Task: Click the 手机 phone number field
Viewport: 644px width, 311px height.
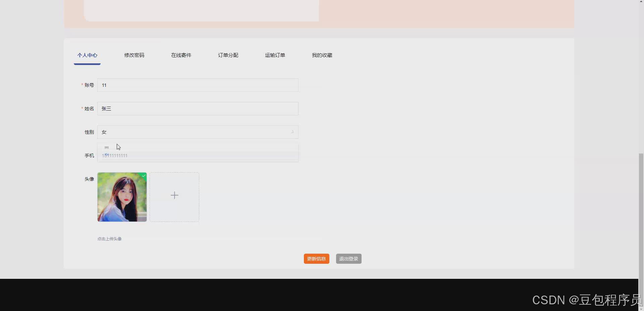Action: (x=198, y=156)
